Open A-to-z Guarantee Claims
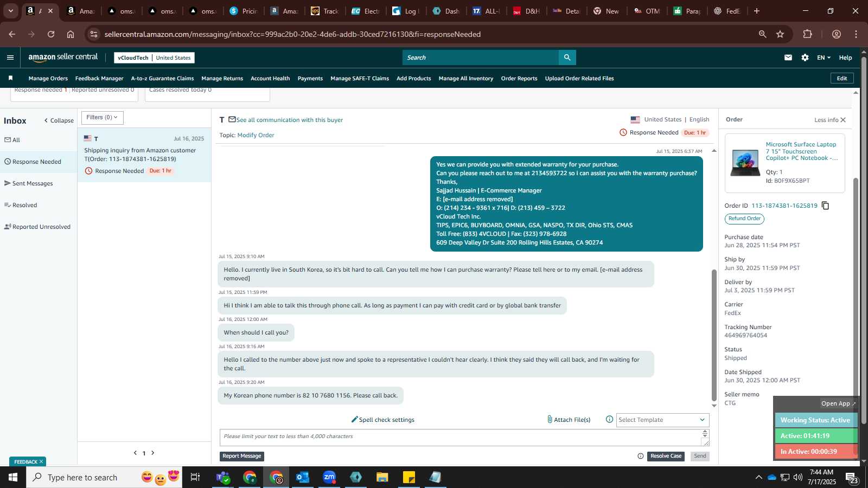Viewport: 868px width, 488px height. (x=162, y=79)
